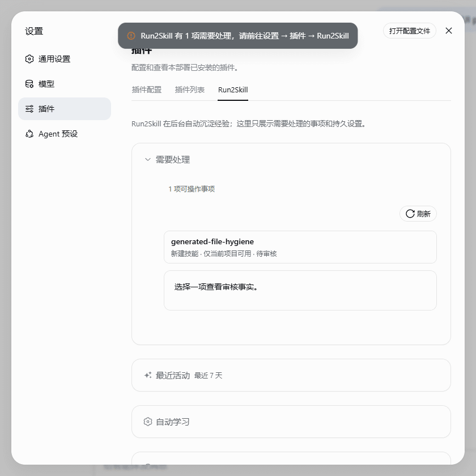Click the 需要处理 section heading
The width and height of the screenshot is (476, 476).
tap(173, 159)
